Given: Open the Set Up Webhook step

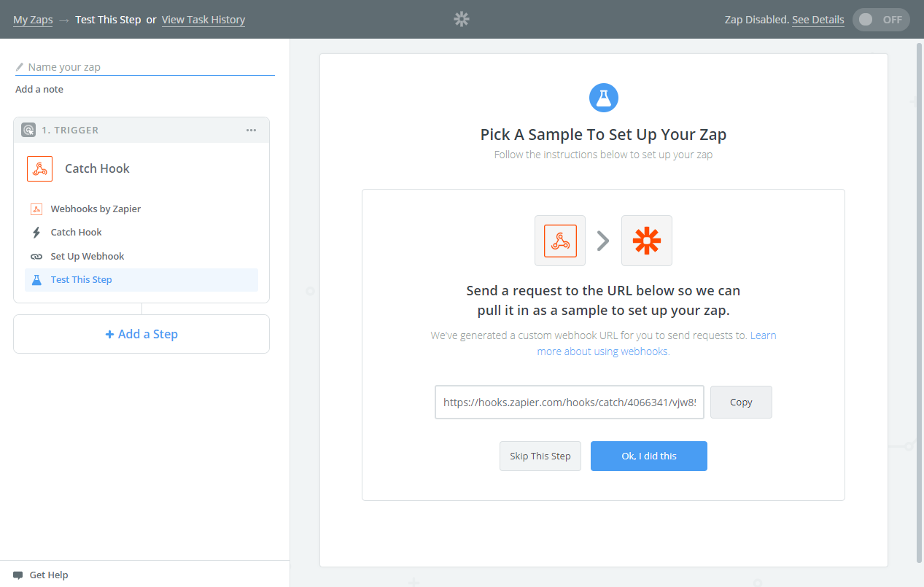Looking at the screenshot, I should point(88,256).
